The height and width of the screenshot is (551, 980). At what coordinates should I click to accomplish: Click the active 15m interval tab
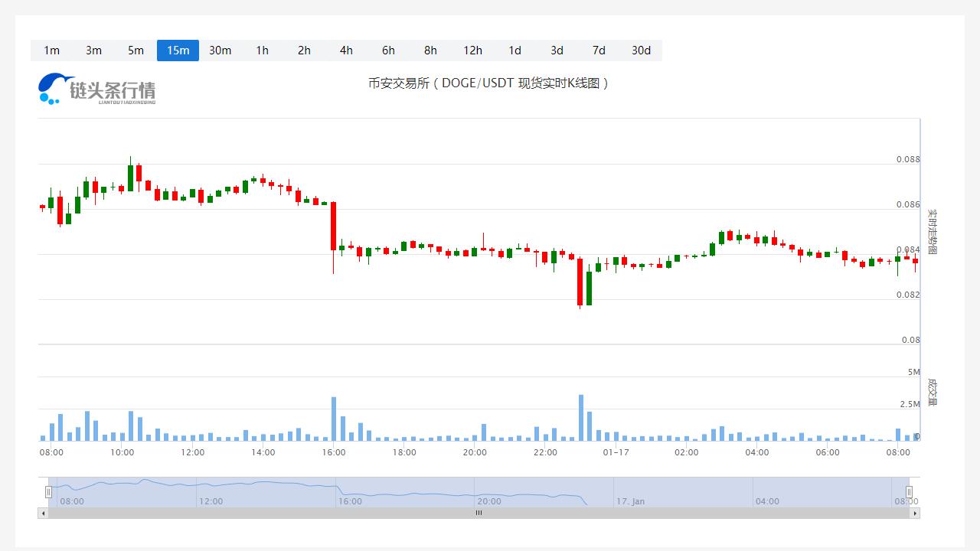178,51
